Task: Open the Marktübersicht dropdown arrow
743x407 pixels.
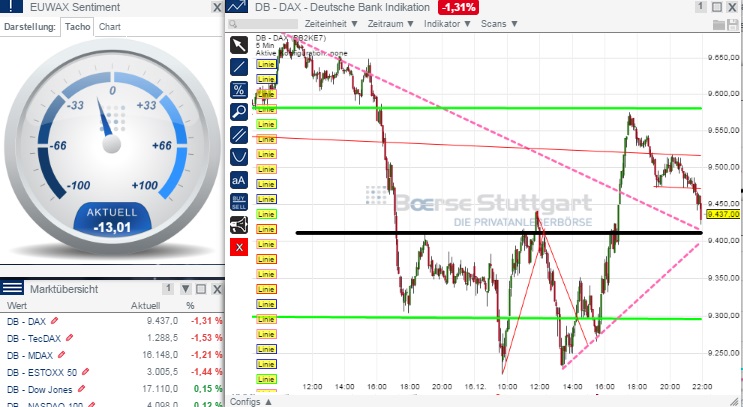Action: pyautogui.click(x=185, y=289)
